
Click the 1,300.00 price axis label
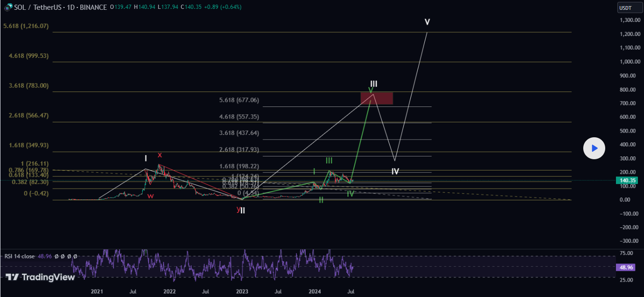tap(630, 20)
